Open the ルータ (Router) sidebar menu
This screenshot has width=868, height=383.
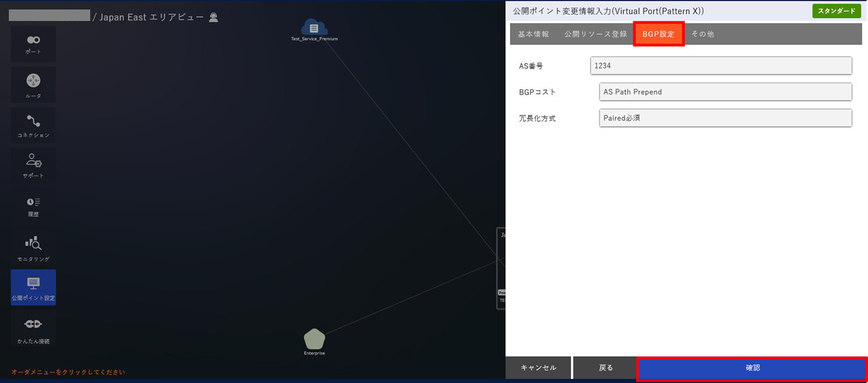pyautogui.click(x=33, y=85)
